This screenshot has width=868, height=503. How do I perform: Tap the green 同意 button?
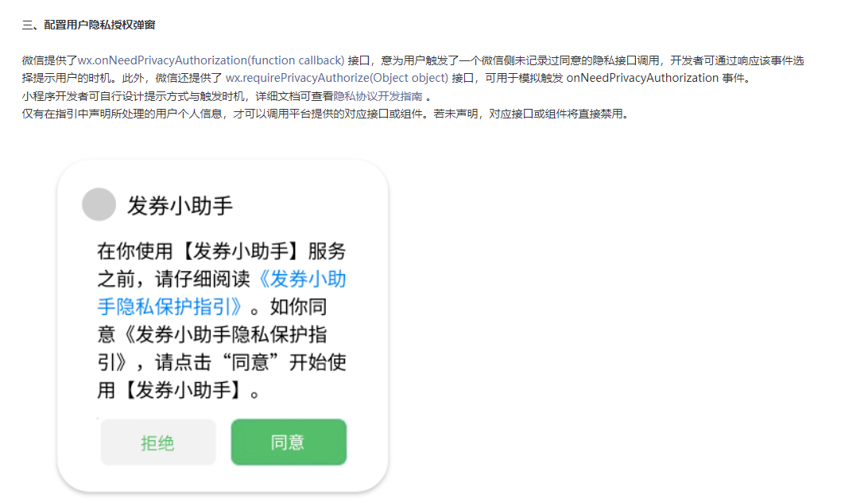[x=289, y=442]
